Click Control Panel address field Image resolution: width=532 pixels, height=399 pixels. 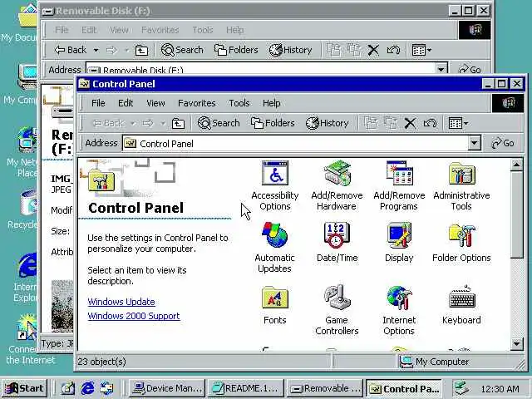(295, 144)
